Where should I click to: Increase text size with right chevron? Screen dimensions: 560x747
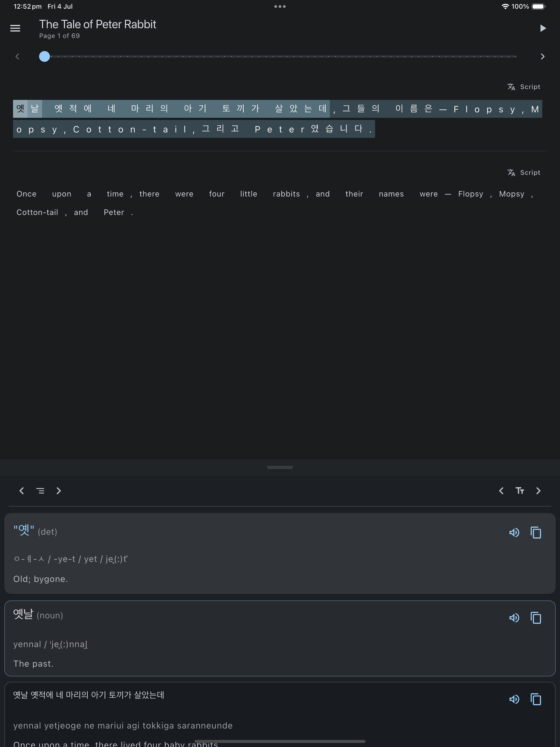pyautogui.click(x=538, y=491)
